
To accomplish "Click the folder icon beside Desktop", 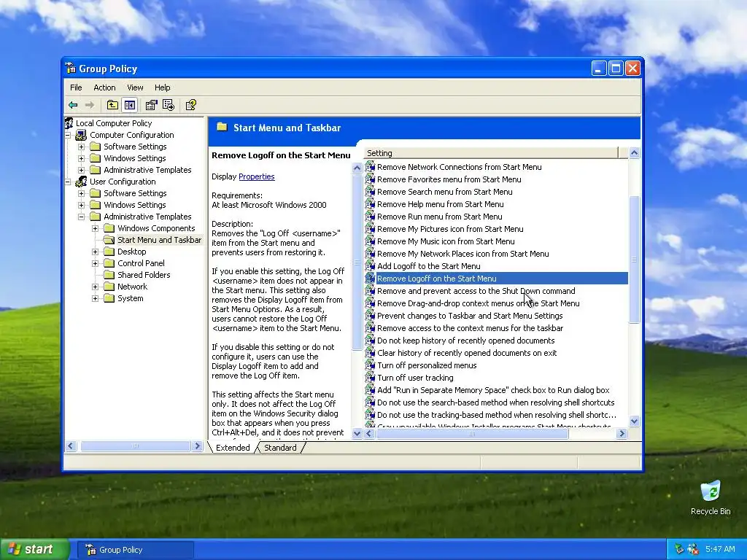I will [109, 252].
